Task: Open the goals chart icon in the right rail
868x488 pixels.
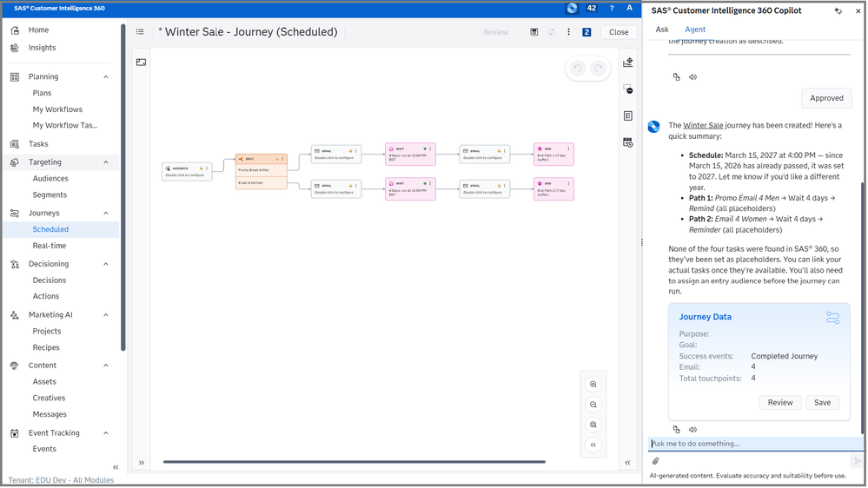Action: point(627,63)
